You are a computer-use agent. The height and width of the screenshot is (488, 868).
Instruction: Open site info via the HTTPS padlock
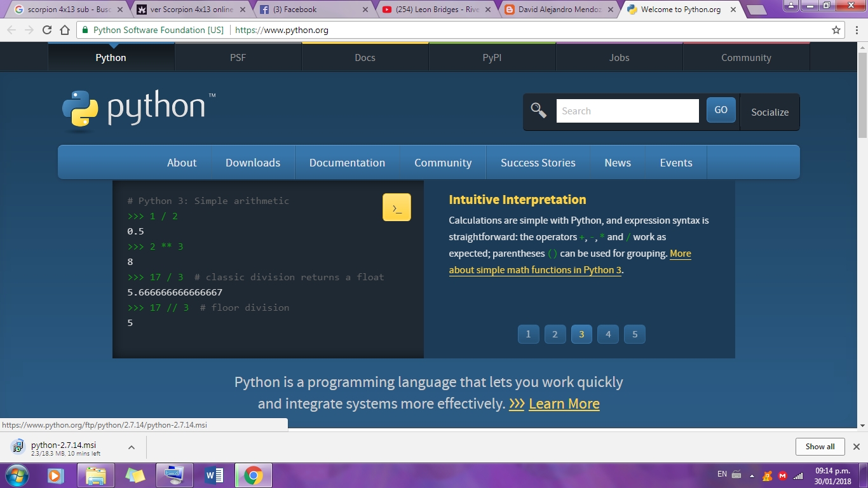(x=85, y=29)
